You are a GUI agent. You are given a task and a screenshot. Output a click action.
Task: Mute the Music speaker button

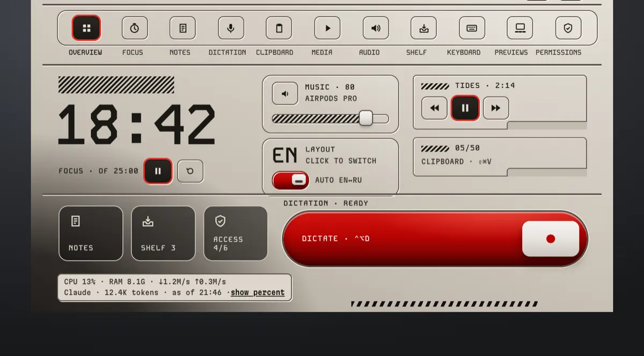click(285, 93)
